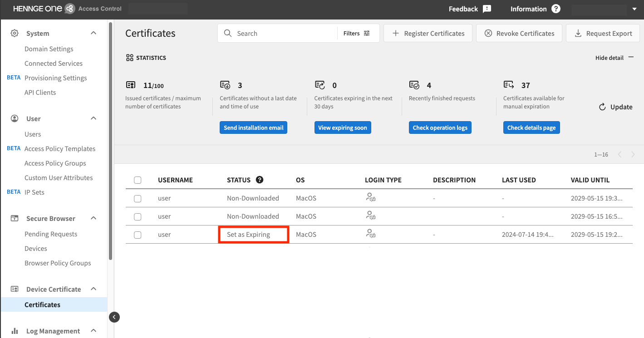Click the Secure Browser section icon
This screenshot has width=644, height=338.
[x=15, y=218]
